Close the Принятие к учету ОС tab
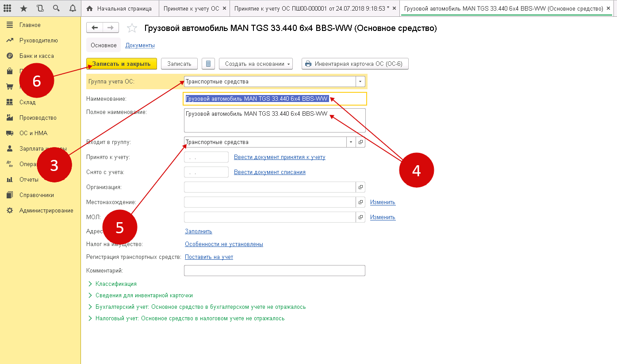 click(225, 8)
